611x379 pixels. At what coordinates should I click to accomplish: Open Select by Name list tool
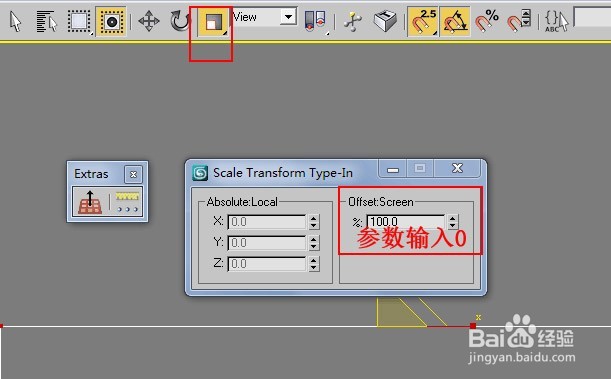click(46, 21)
